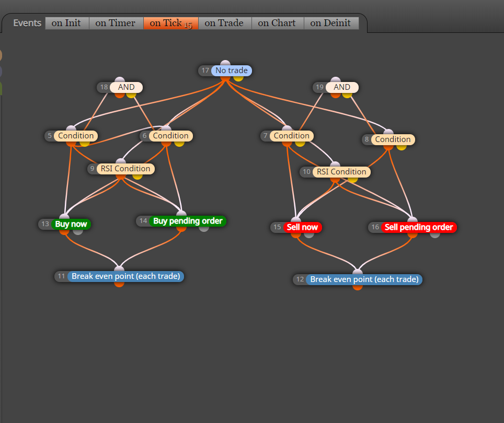Click yellow output connector of Condition 8
The height and width of the screenshot is (423, 504).
click(x=401, y=147)
